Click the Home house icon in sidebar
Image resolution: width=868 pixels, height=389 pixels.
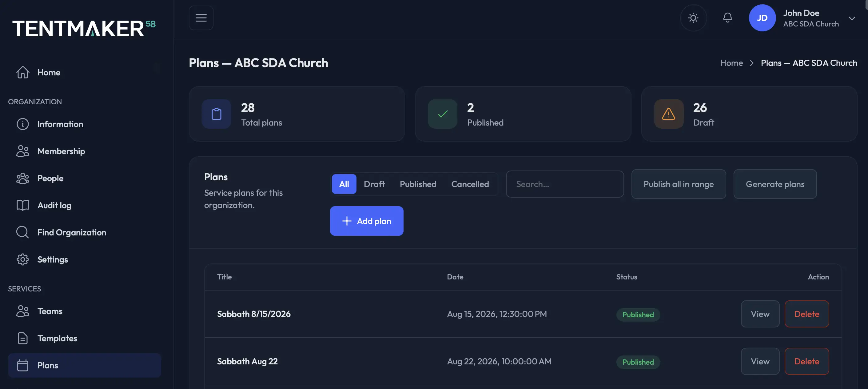point(22,72)
